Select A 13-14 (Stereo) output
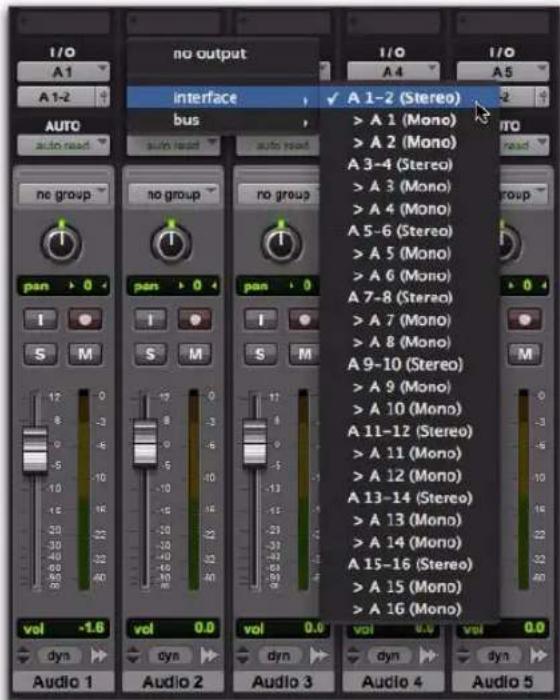Image resolution: width=560 pixels, height=700 pixels. [x=409, y=497]
